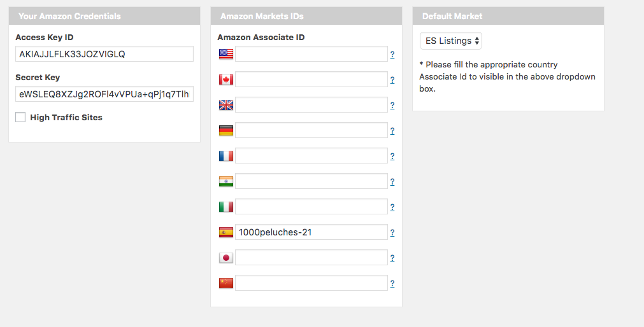
Task: Click the India flag icon
Action: [226, 181]
